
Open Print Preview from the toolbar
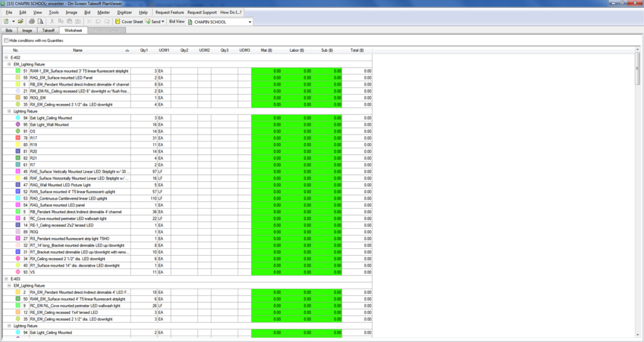[x=41, y=21]
